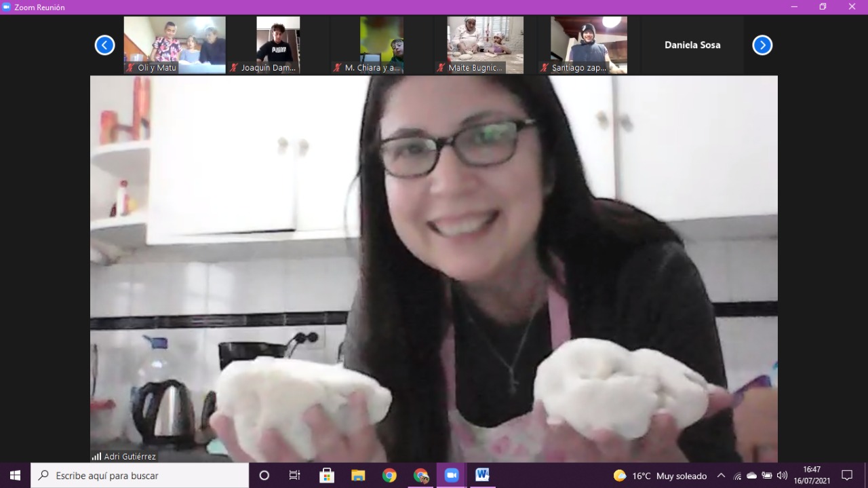Close the Zoom Reunión window

pos(852,7)
